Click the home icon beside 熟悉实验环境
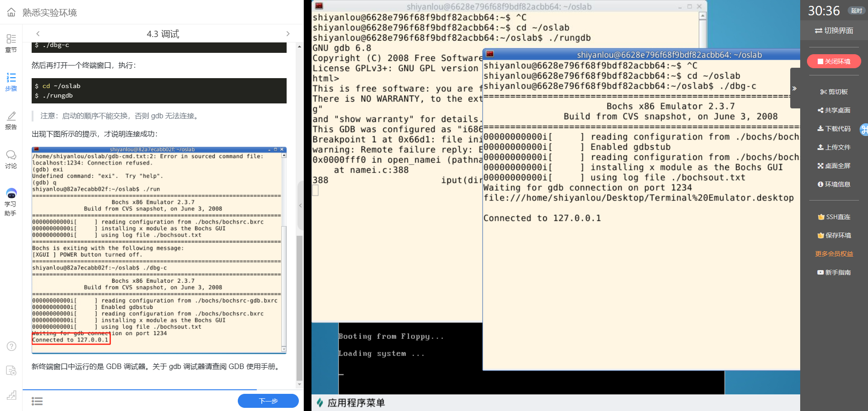Image resolution: width=868 pixels, height=411 pixels. click(x=11, y=12)
